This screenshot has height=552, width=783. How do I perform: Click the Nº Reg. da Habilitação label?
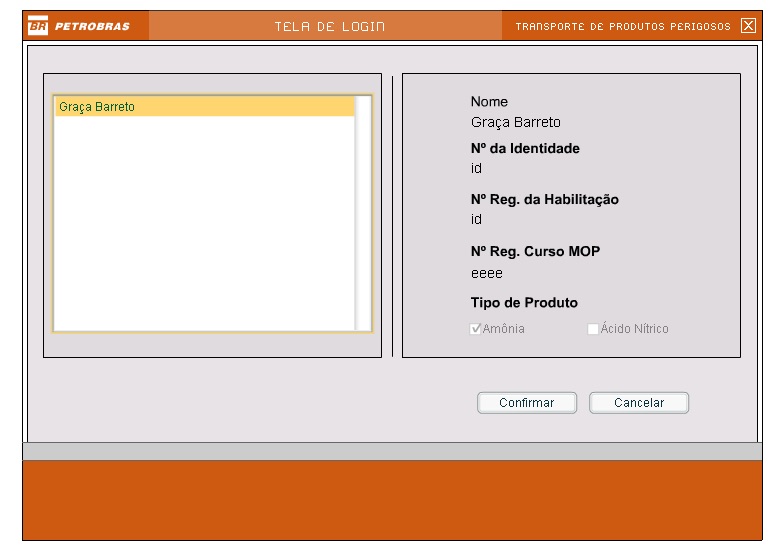tap(544, 200)
